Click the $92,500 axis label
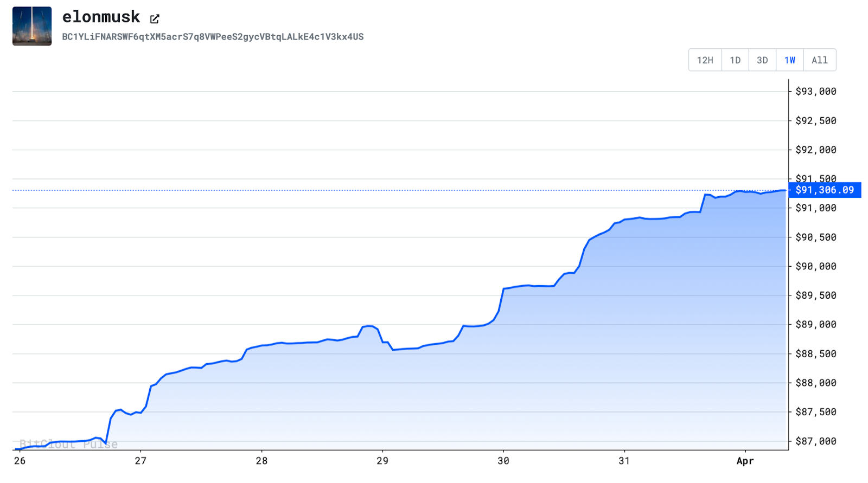 point(816,121)
